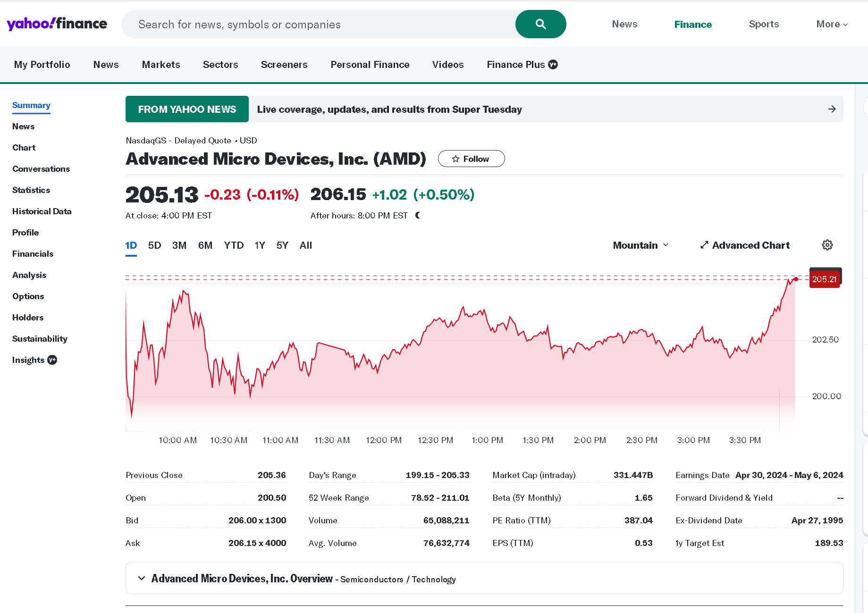Click the Yahoo Finance logo
868x613 pixels.
coord(57,24)
